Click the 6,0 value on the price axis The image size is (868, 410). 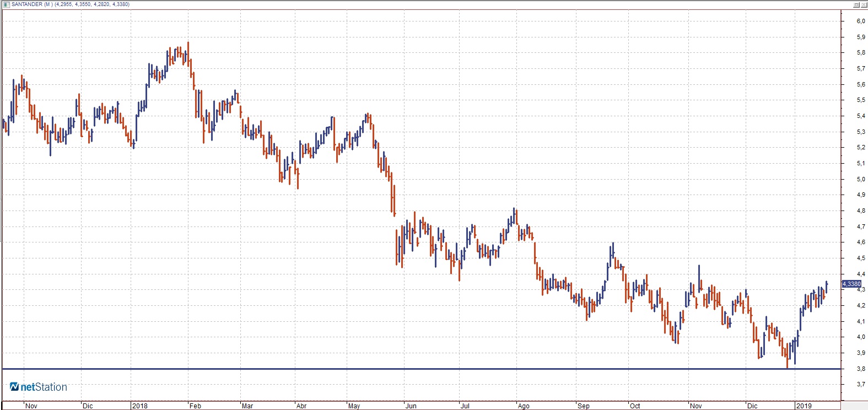tap(861, 21)
